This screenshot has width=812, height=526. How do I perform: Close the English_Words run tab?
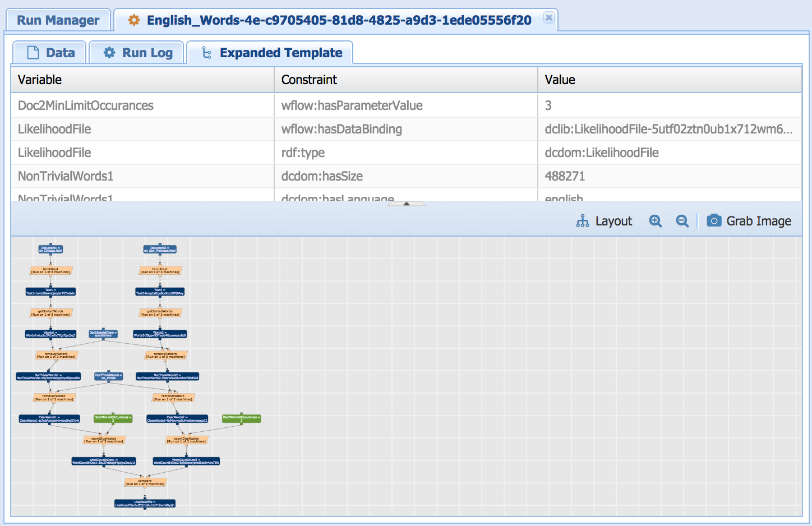pyautogui.click(x=549, y=18)
